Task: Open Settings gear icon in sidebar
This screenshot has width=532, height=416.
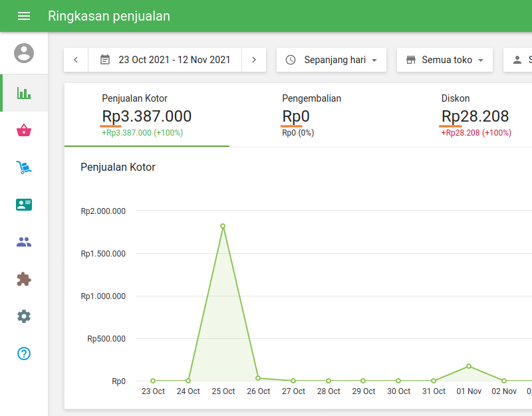Action: [24, 316]
